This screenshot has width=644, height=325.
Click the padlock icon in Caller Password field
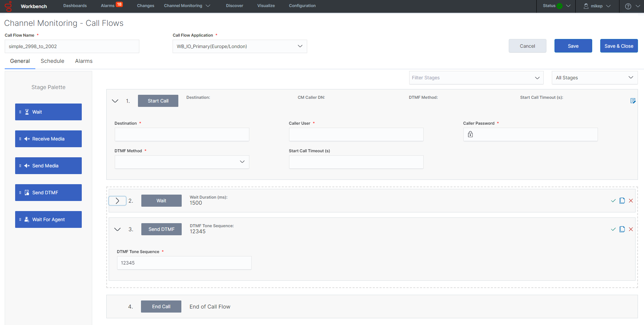tap(470, 134)
